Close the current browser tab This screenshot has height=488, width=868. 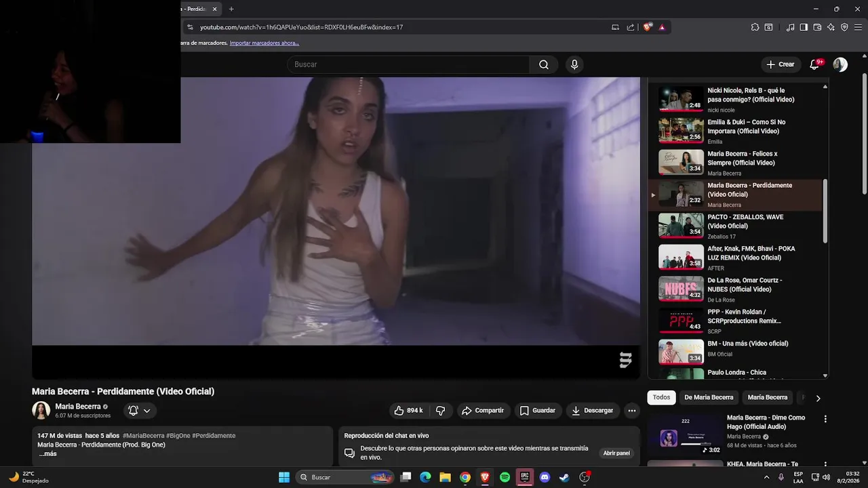coord(215,9)
